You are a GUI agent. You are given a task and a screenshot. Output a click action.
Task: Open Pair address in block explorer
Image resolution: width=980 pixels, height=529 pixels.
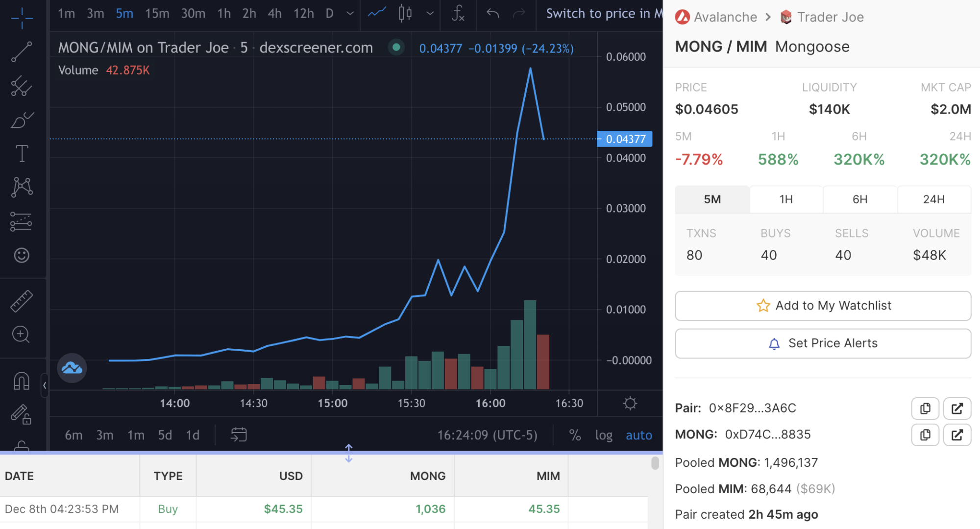click(957, 409)
